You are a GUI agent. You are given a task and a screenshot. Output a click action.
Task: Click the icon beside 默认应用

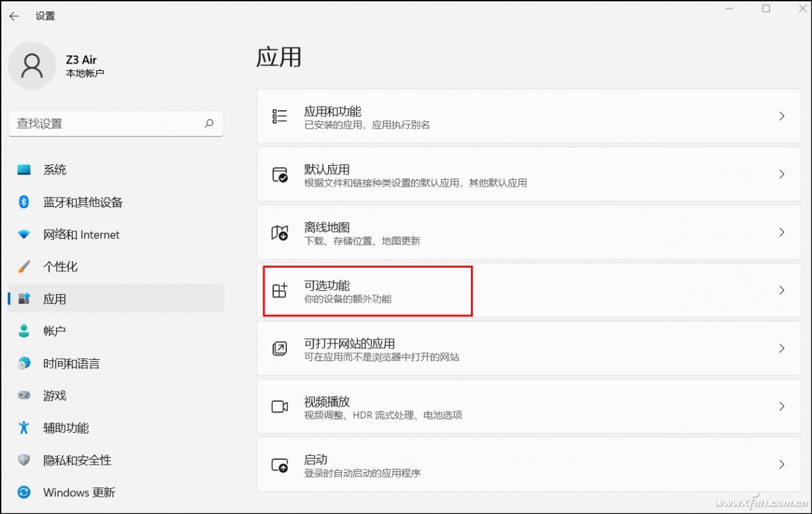pos(279,174)
